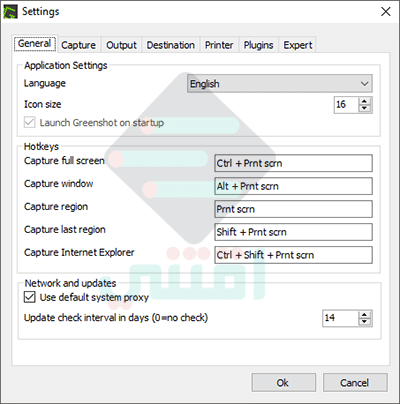Close the Settings window
The image size is (400, 404).
(x=386, y=12)
